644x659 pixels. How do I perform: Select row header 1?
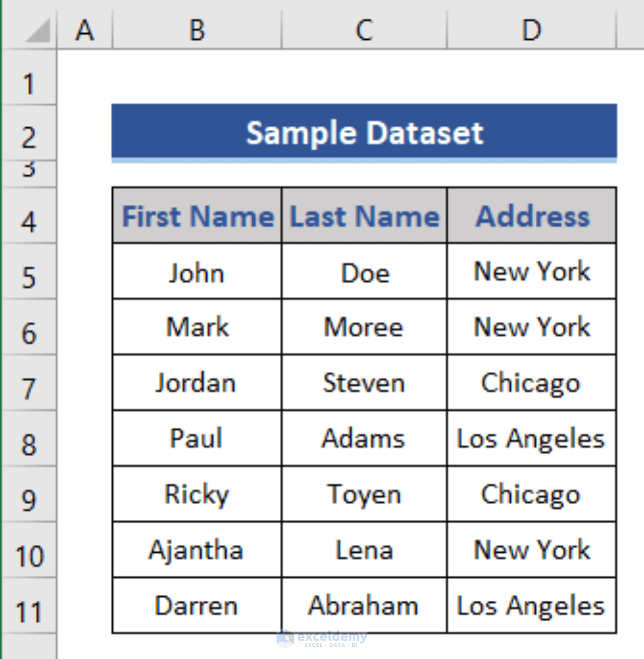(x=29, y=83)
